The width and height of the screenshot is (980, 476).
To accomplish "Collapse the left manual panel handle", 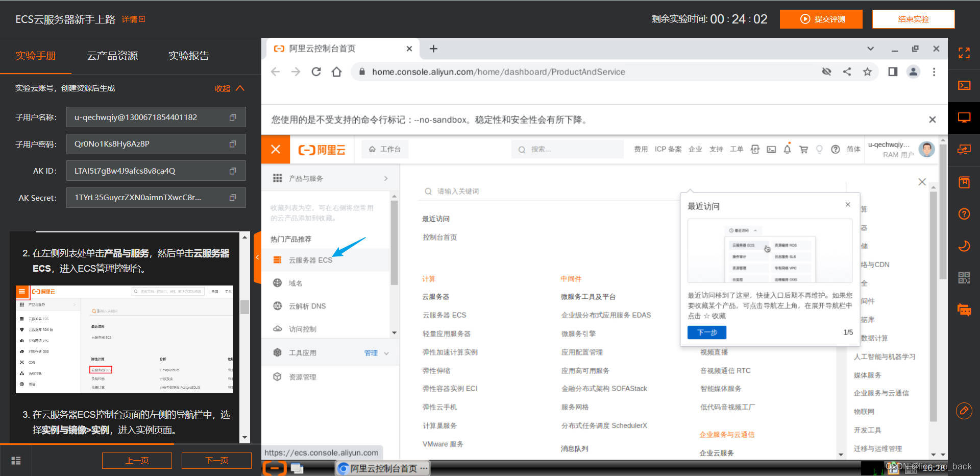I will [x=257, y=257].
